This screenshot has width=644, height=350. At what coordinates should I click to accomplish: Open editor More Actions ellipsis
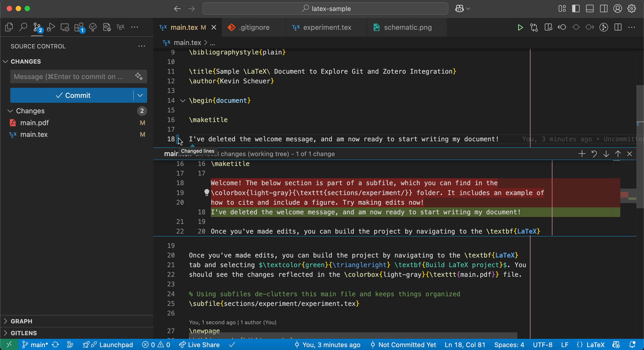click(x=632, y=27)
